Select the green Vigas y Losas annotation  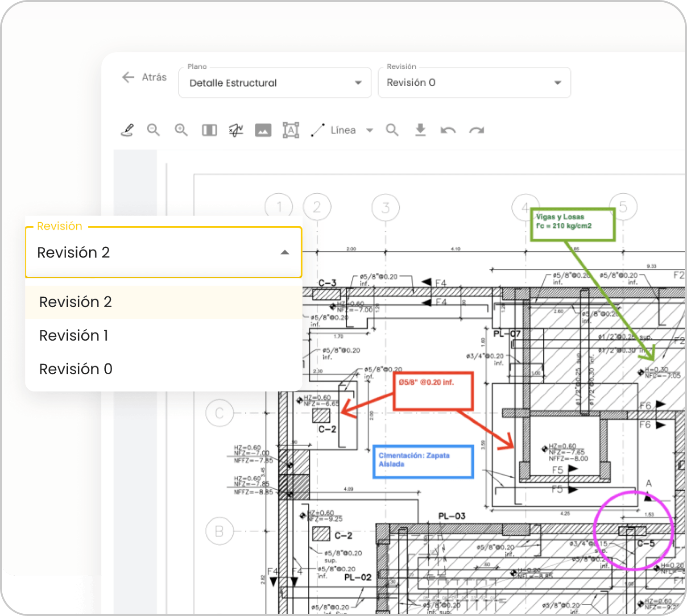[x=573, y=225]
